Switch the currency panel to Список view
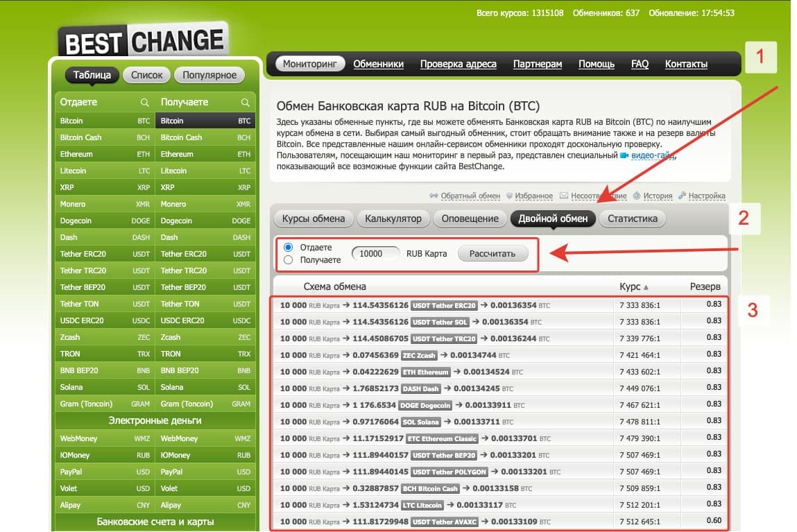This screenshot has height=532, width=797. (147, 75)
